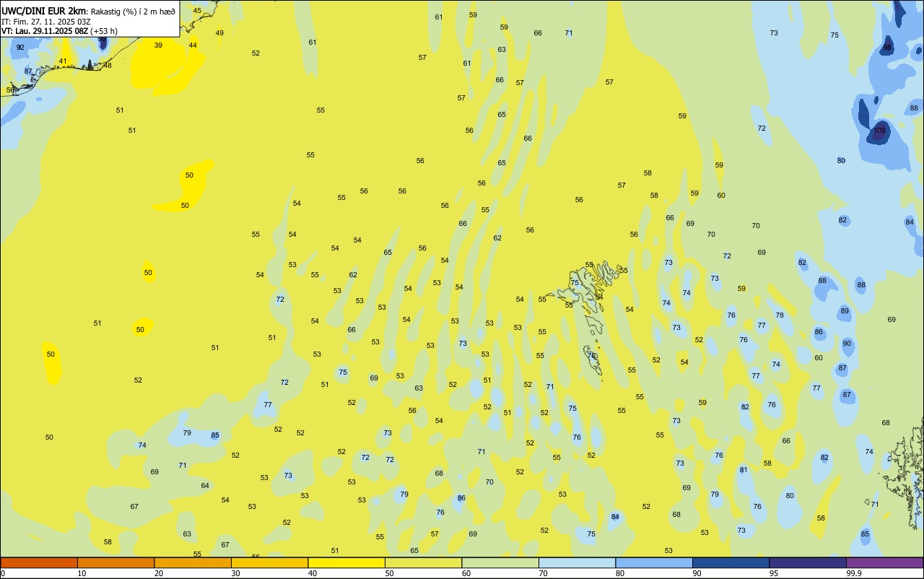Image resolution: width=924 pixels, height=579 pixels.
Task: Click the humidity value 100 on the map
Action: point(879,131)
